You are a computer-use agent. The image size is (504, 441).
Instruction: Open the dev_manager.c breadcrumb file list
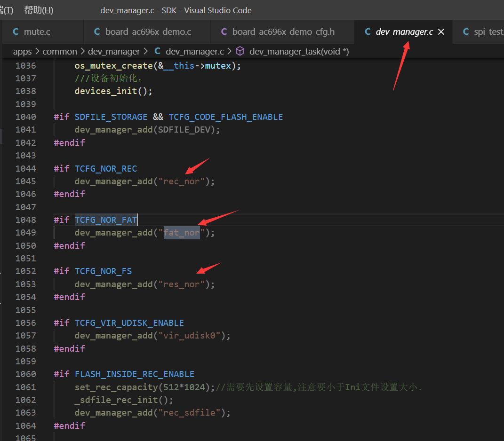195,51
